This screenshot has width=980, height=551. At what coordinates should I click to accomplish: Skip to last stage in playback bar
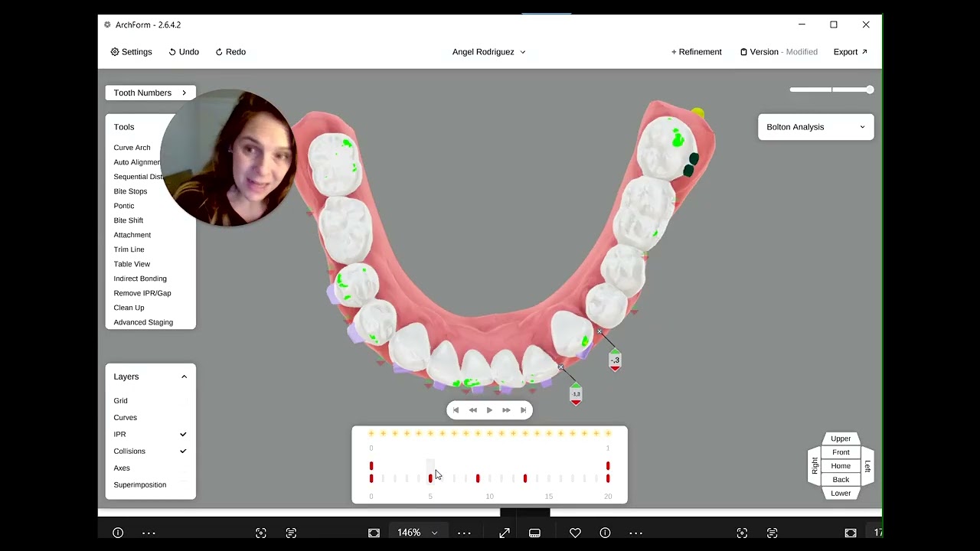523,410
